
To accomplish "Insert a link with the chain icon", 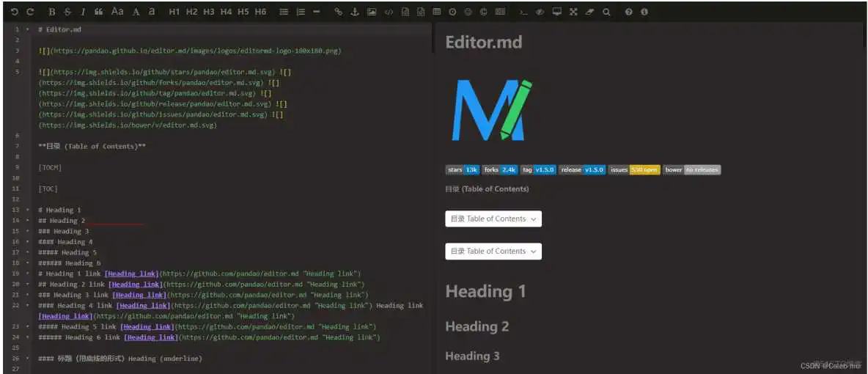I will pos(338,12).
